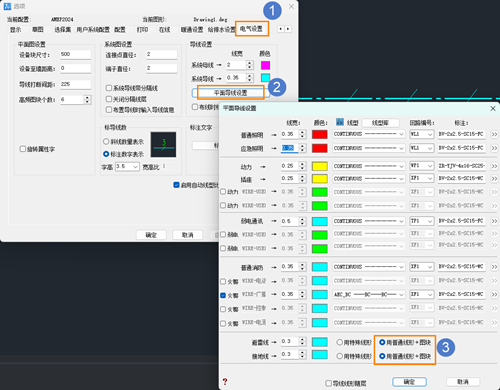Change the yellow 插座 color swatch

(x=319, y=179)
